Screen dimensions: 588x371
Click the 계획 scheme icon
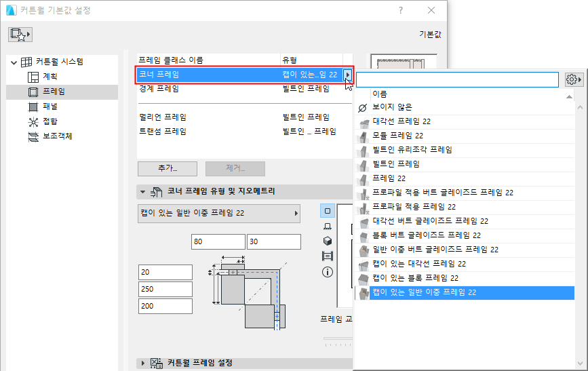point(33,77)
